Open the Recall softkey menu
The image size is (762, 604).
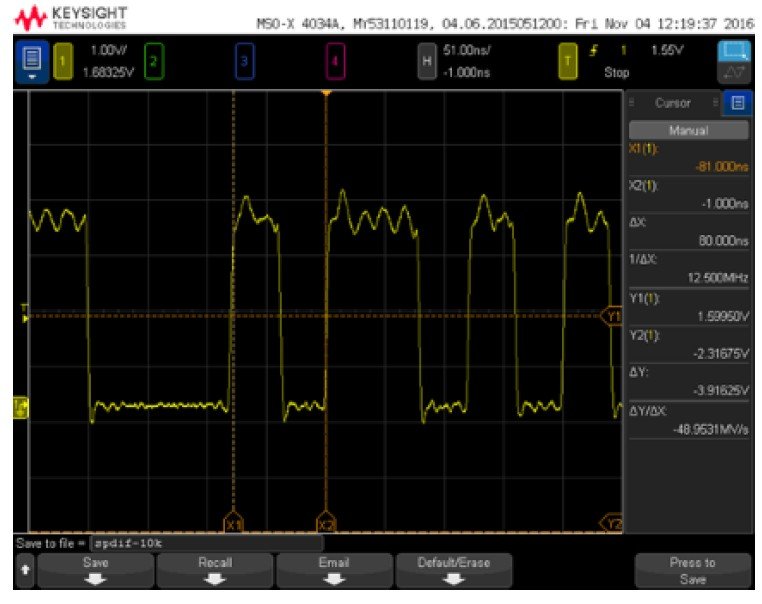click(x=215, y=571)
